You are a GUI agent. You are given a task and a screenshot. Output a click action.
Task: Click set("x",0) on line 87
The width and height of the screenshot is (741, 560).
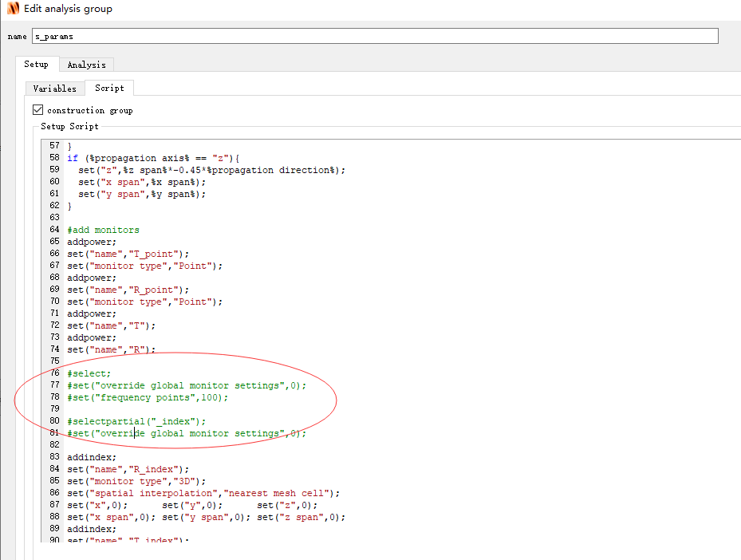click(x=97, y=505)
